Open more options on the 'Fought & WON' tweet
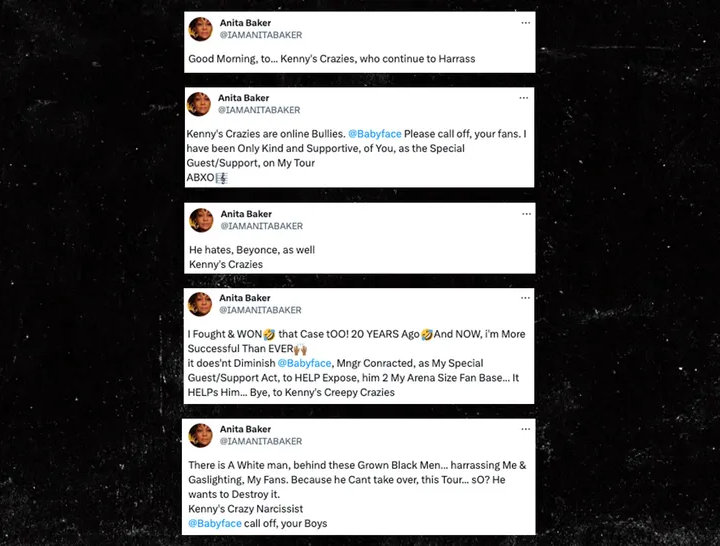The width and height of the screenshot is (720, 546). point(525,298)
